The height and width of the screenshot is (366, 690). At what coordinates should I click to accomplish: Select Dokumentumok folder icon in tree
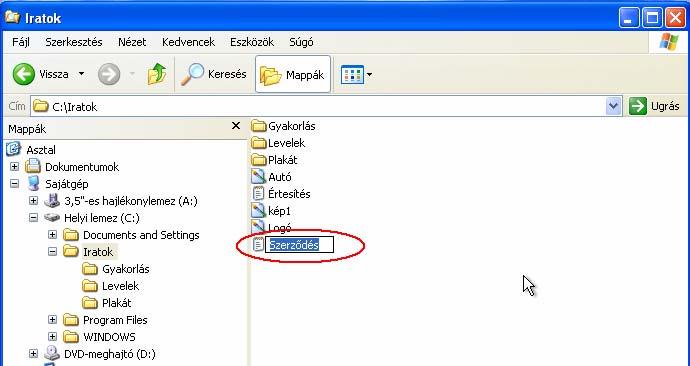point(33,166)
